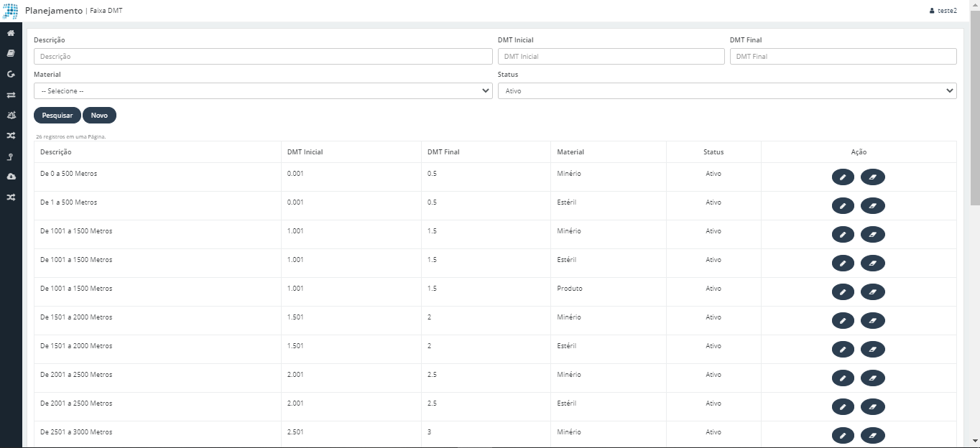Image resolution: width=980 pixels, height=448 pixels.
Task: Click the page scrollbar down arrow
Action: 975,441
